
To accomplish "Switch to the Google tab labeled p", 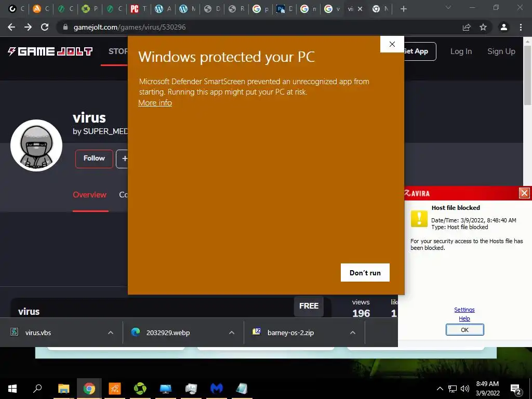I will 261,9.
